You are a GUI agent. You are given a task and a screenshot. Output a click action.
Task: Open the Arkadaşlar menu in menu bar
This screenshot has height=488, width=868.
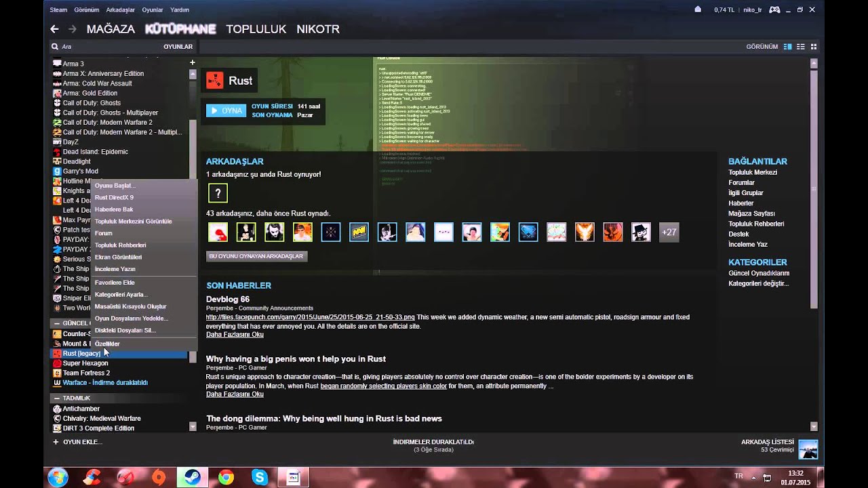coord(121,10)
